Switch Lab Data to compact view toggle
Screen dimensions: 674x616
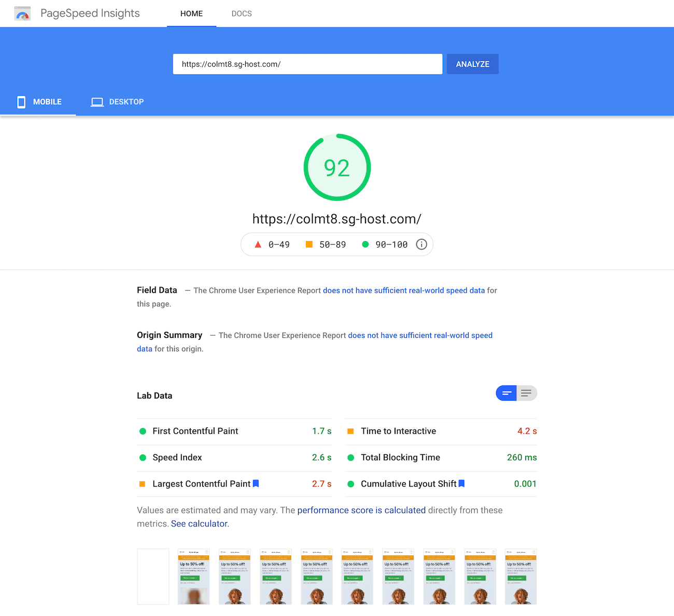pos(507,393)
